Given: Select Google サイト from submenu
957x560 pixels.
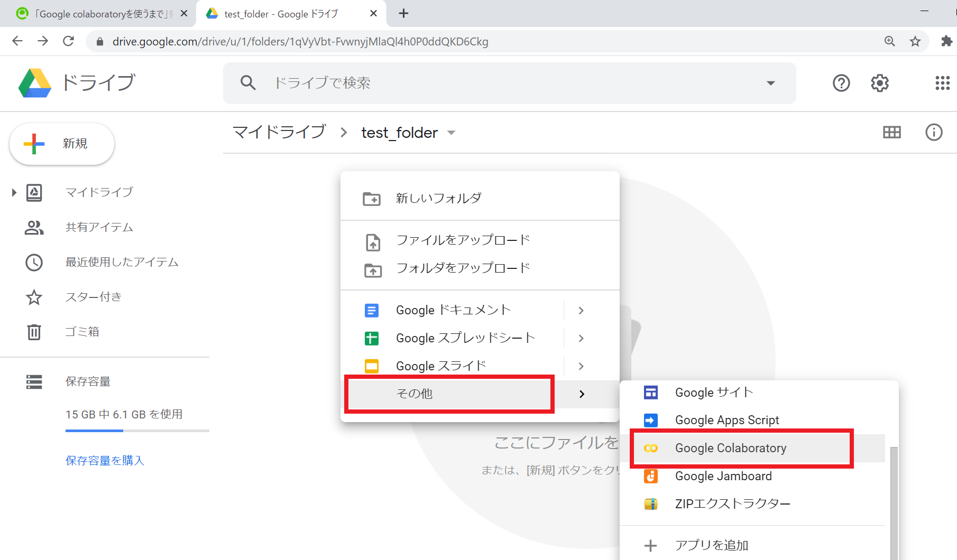Looking at the screenshot, I should pyautogui.click(x=752, y=393).
